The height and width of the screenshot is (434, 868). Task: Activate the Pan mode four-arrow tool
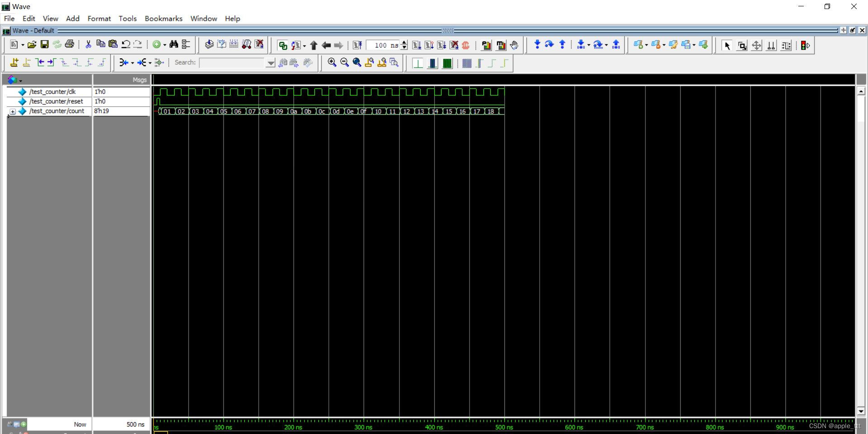point(757,45)
